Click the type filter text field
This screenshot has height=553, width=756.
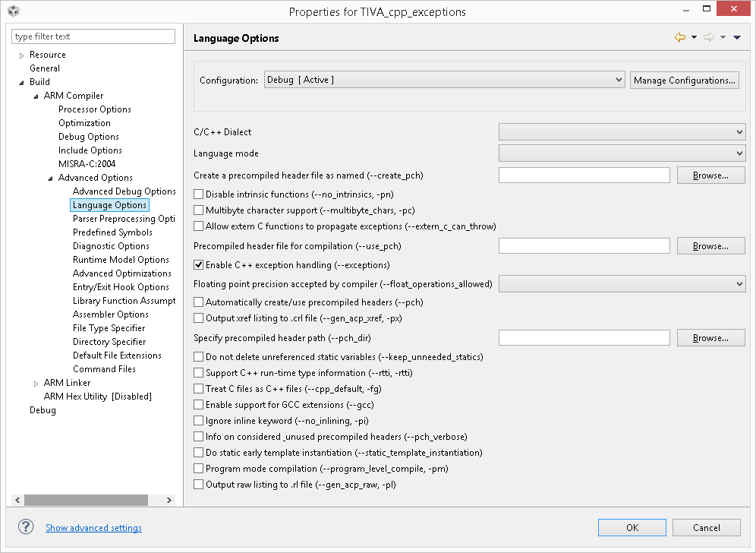coord(93,36)
